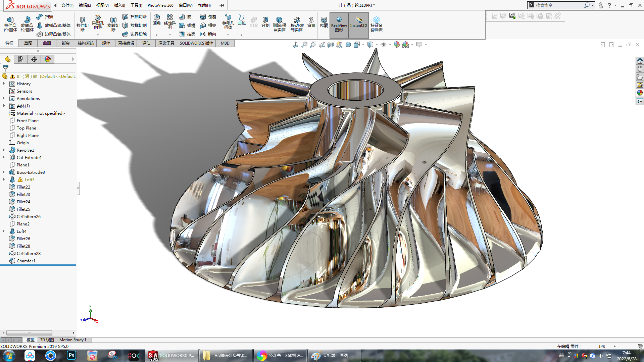Select the Revolved Cut tool
The height and width of the screenshot is (362, 644).
tap(113, 20)
